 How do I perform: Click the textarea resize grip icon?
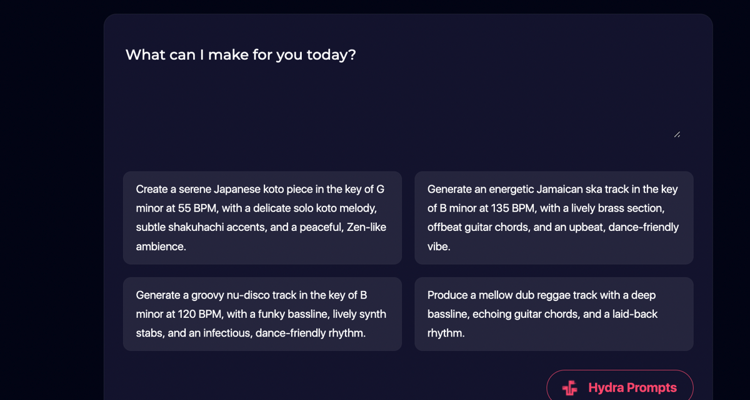pos(677,134)
